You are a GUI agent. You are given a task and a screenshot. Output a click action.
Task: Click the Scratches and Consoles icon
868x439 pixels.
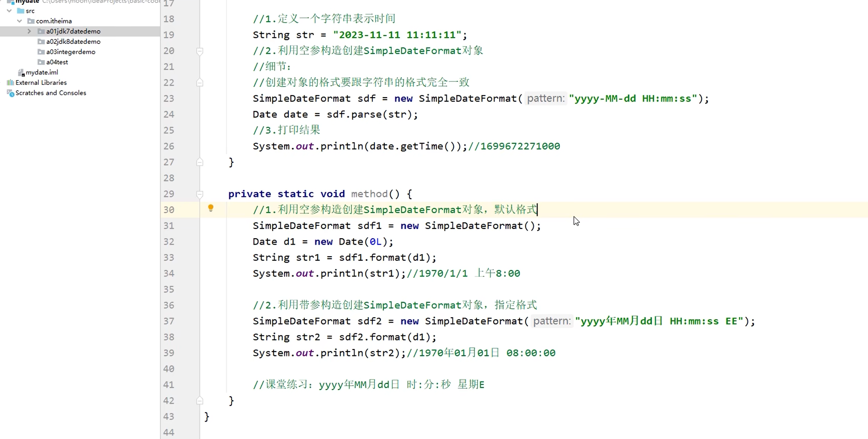tap(10, 93)
